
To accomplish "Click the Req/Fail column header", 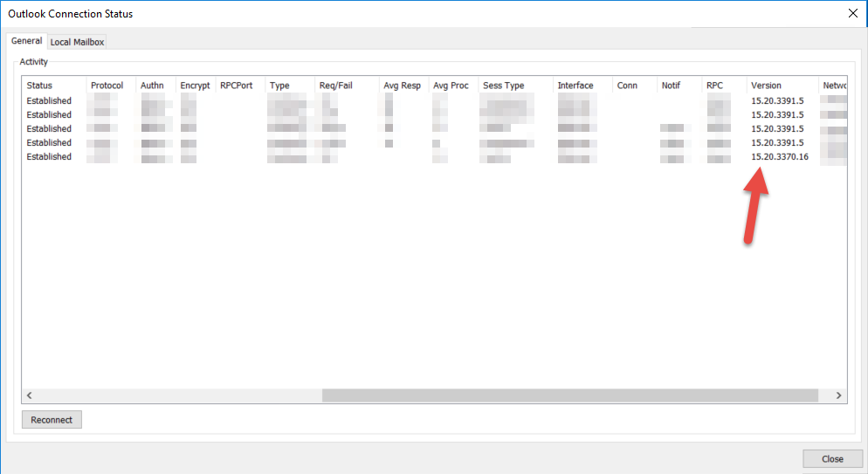I will coord(347,86).
